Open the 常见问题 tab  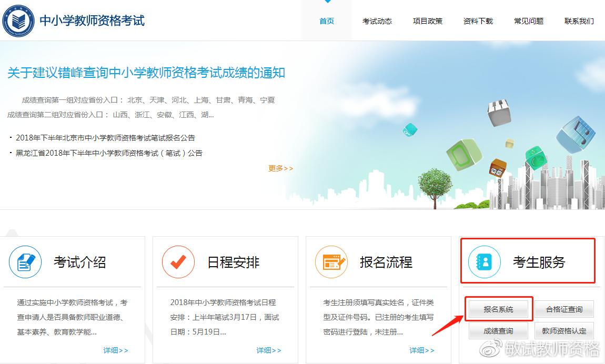coord(529,22)
